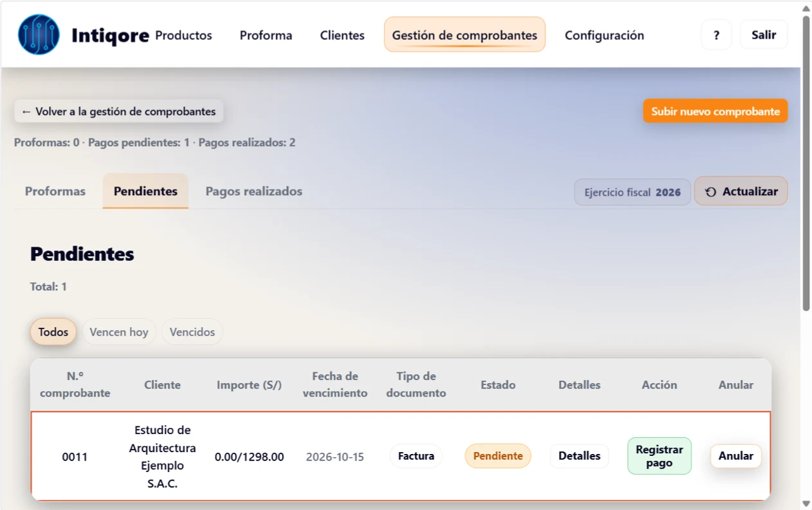The width and height of the screenshot is (812, 510).
Task: Click the Estado column header
Action: (498, 384)
